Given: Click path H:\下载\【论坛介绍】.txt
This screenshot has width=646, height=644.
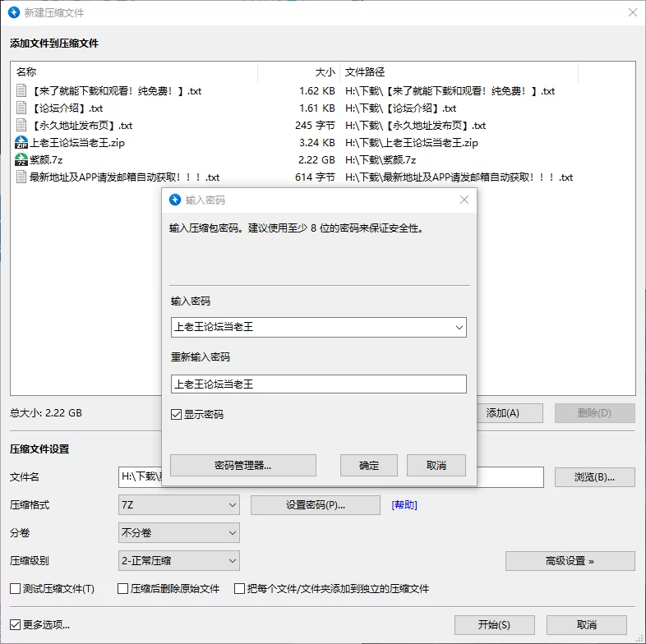Looking at the screenshot, I should 400,108.
